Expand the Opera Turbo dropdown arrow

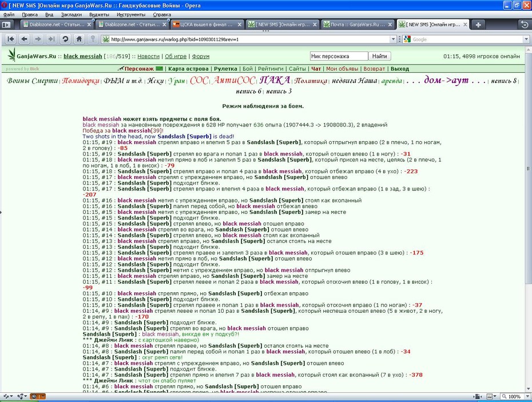[42, 396]
